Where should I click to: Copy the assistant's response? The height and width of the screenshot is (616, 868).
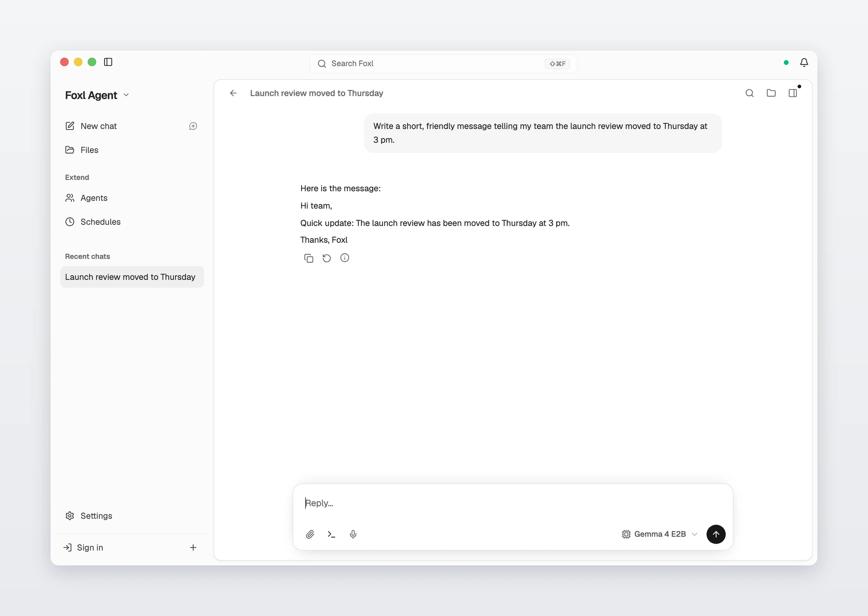click(309, 258)
